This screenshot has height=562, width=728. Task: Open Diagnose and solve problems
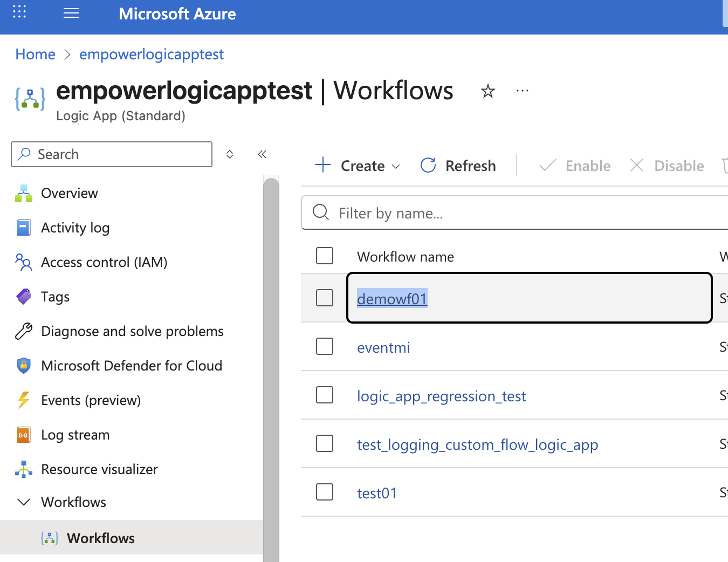click(132, 331)
